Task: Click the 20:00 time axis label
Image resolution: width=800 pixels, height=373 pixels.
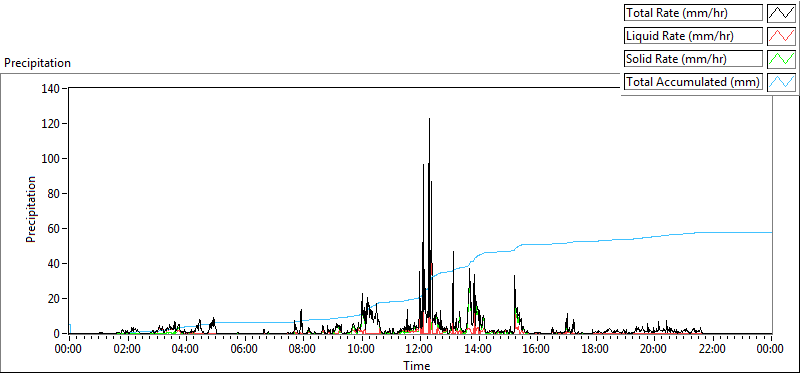Action: [x=654, y=350]
